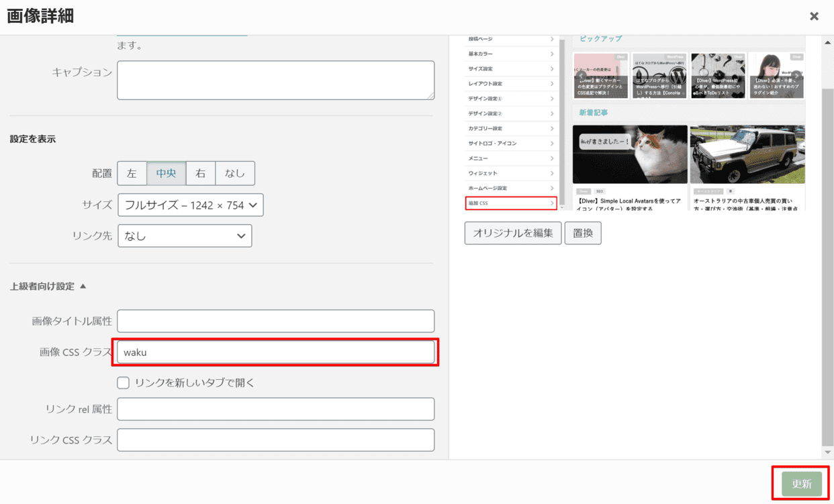Image resolution: width=834 pixels, height=504 pixels.
Task: Set alignment to 右
Action: pyautogui.click(x=200, y=173)
